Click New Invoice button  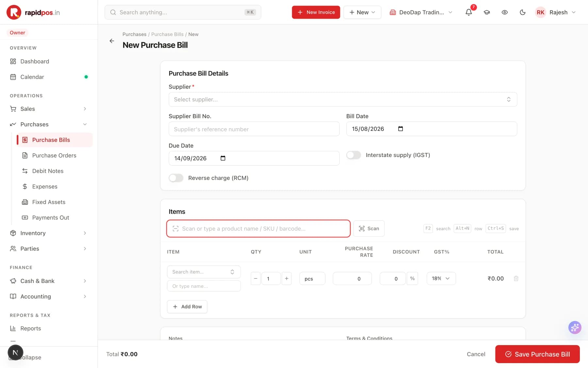tap(316, 12)
